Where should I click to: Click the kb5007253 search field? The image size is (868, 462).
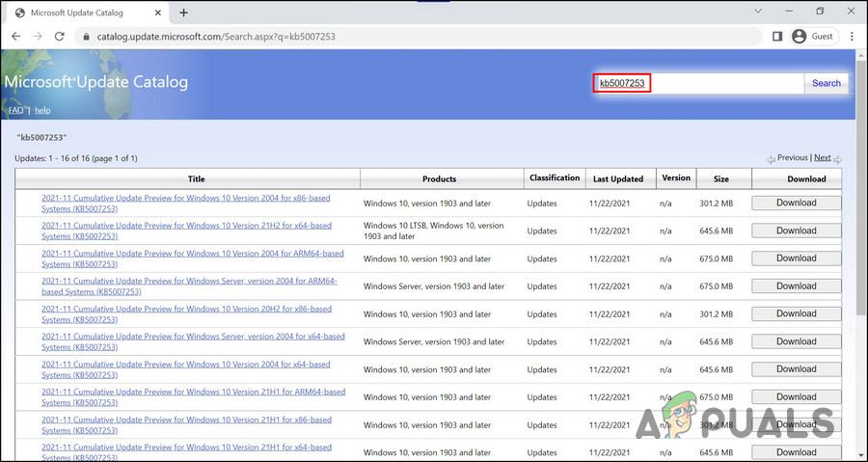point(698,84)
